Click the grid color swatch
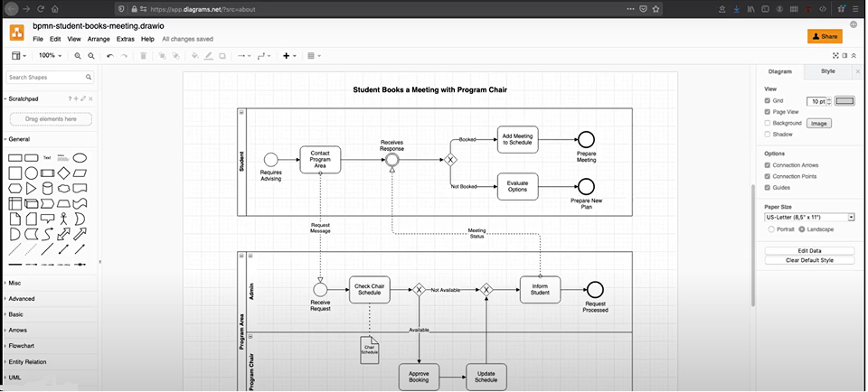The height and width of the screenshot is (392, 868). click(844, 101)
